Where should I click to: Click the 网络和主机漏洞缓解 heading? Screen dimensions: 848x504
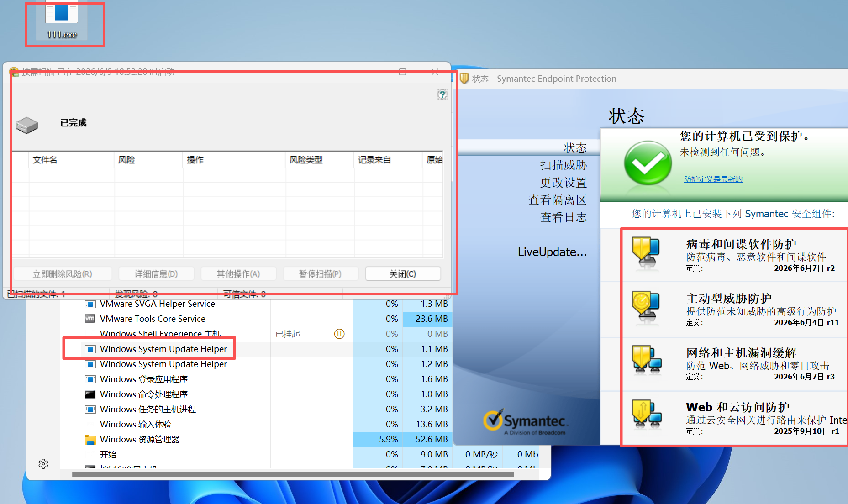click(741, 353)
